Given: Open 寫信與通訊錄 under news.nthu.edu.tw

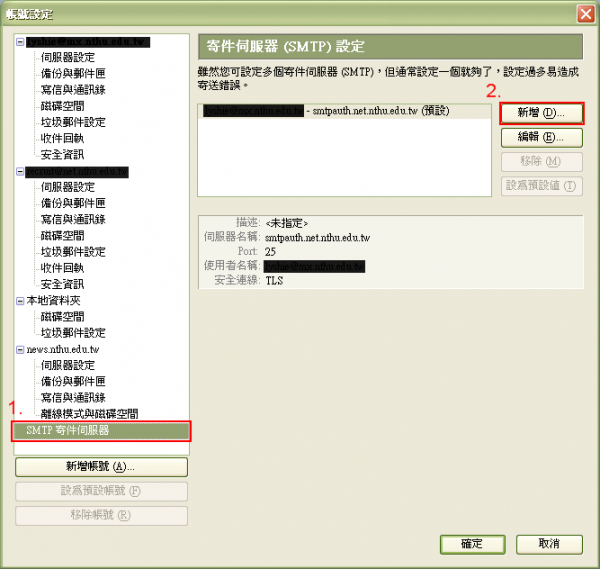Looking at the screenshot, I should pos(73,398).
